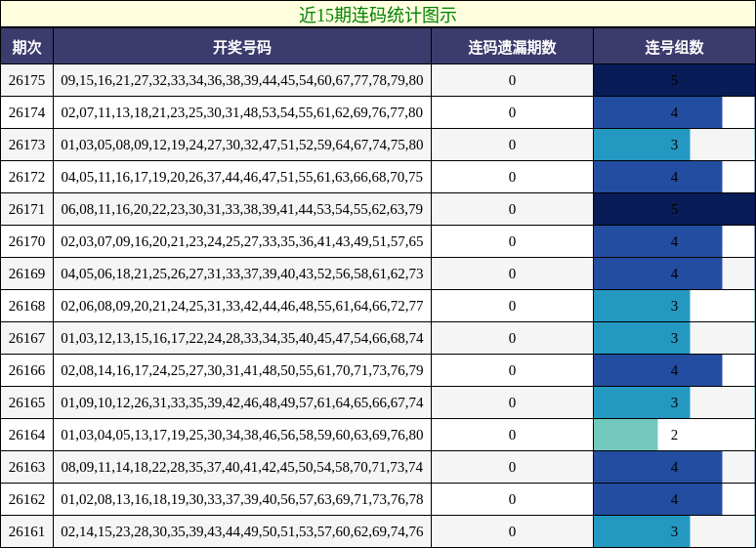Click the winning numbers for period 26170

(x=242, y=241)
